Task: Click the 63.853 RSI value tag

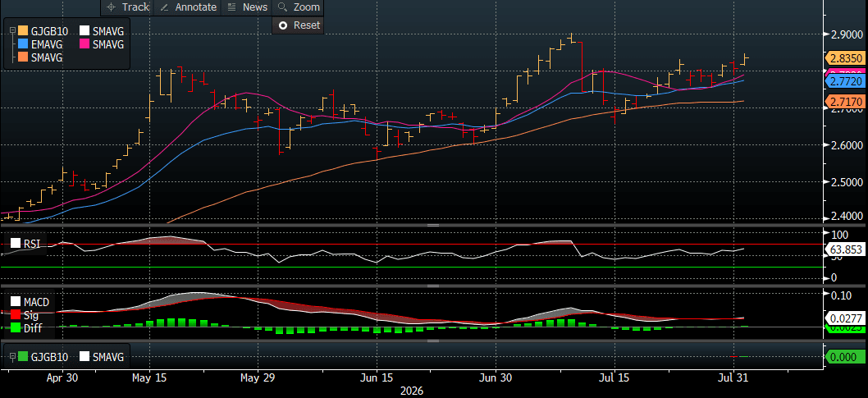Action: coord(845,249)
